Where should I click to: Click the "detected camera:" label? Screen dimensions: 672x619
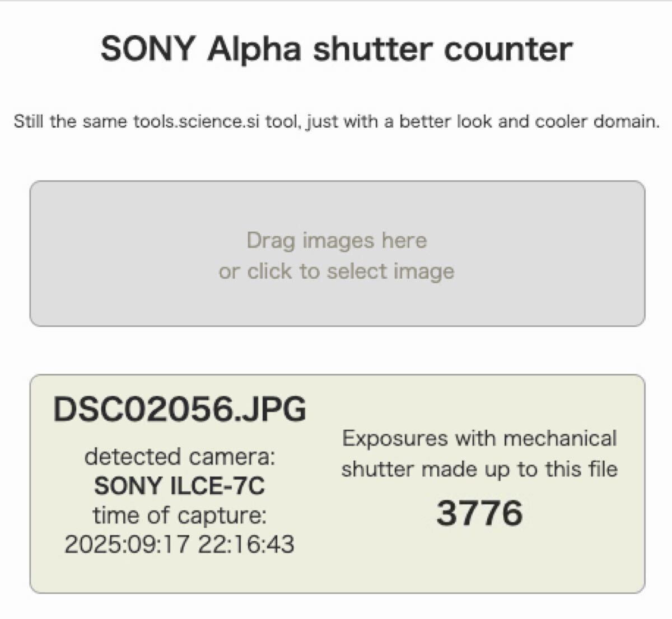pyautogui.click(x=180, y=457)
